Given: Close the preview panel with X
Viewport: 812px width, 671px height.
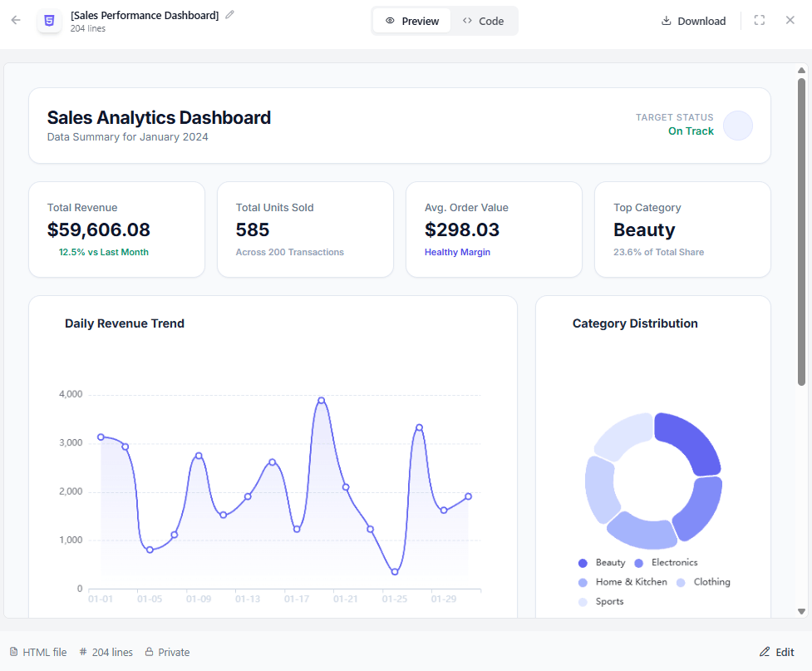Looking at the screenshot, I should 790,20.
